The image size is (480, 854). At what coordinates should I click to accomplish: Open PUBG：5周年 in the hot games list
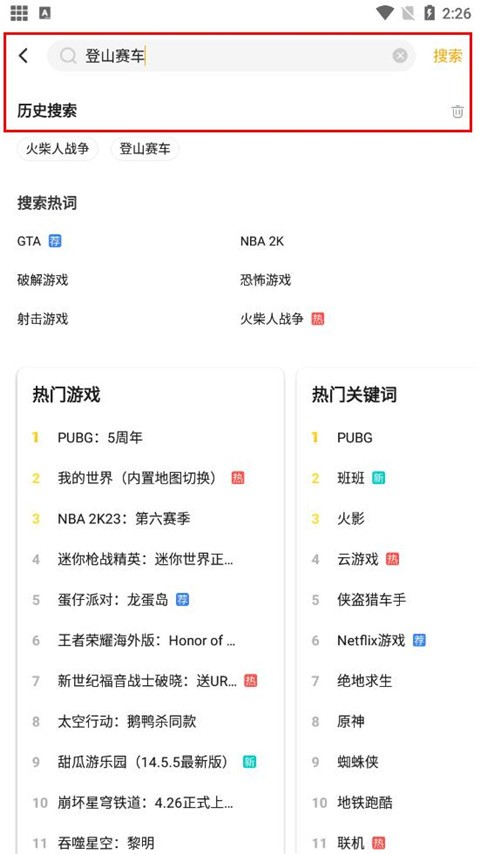[100, 437]
